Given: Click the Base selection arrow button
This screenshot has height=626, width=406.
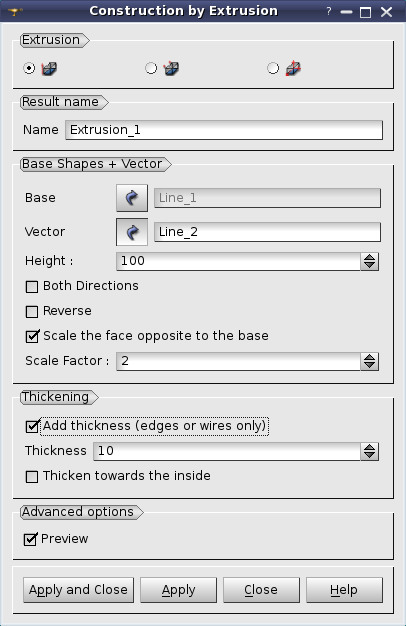Looking at the screenshot, I should 132,198.
